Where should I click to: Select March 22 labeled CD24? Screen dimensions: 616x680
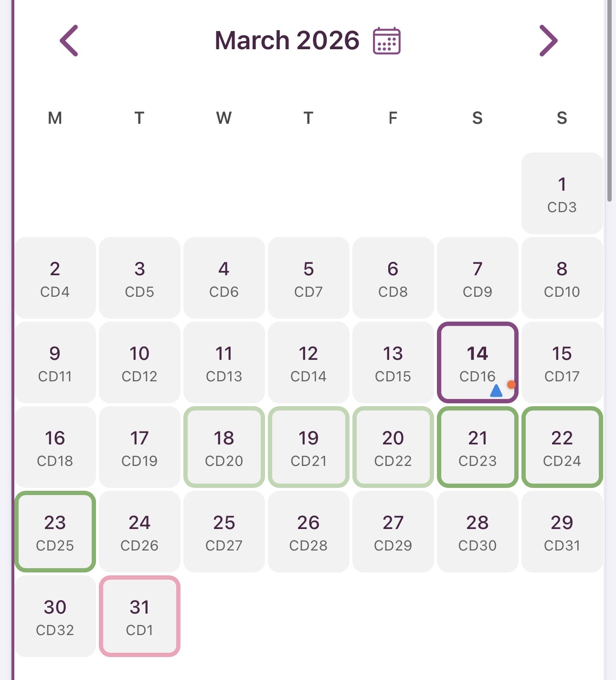[x=562, y=447]
